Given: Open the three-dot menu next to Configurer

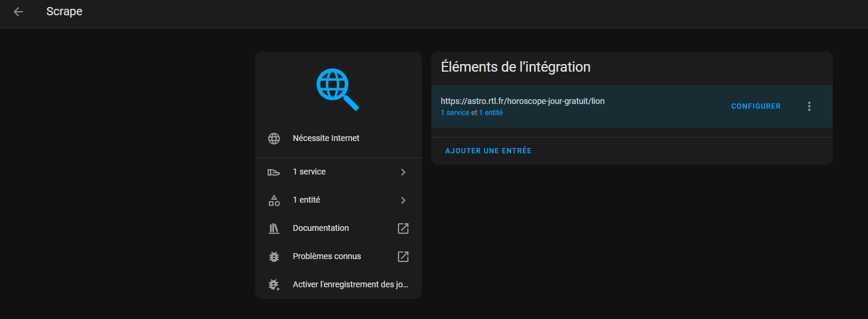Looking at the screenshot, I should pyautogui.click(x=809, y=106).
